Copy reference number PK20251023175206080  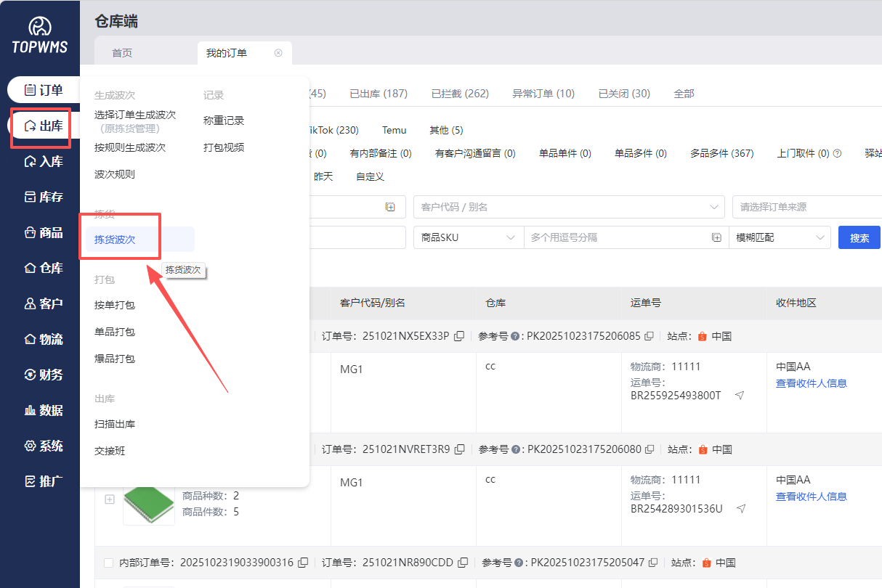pos(649,449)
